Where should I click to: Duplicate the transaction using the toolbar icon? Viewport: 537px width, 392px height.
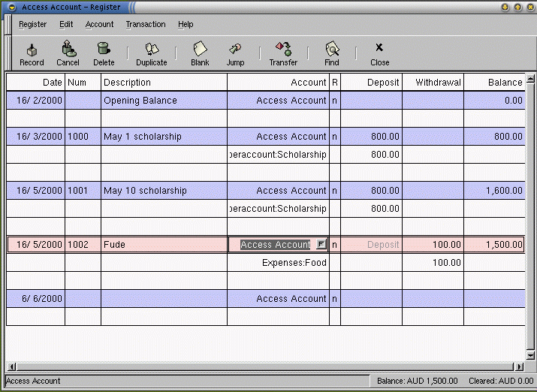(152, 50)
